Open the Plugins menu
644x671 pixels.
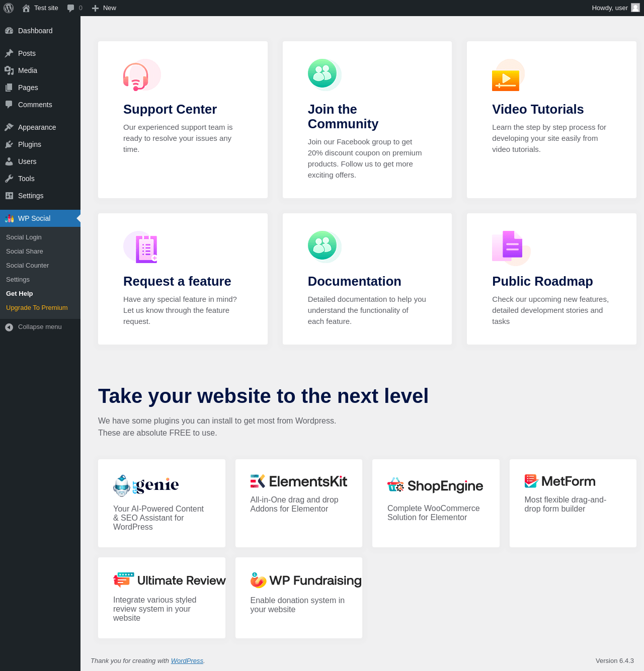40,144
